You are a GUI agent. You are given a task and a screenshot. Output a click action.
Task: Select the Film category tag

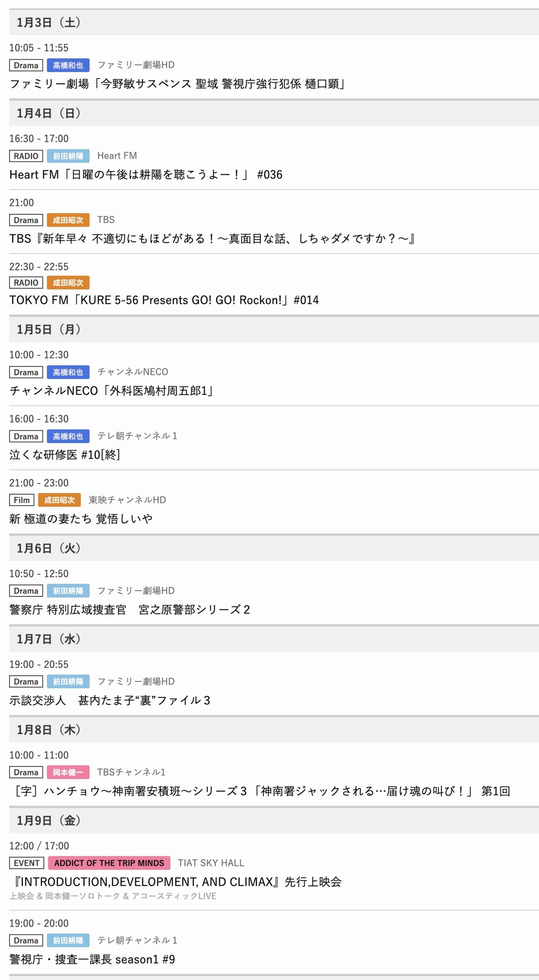pos(22,500)
